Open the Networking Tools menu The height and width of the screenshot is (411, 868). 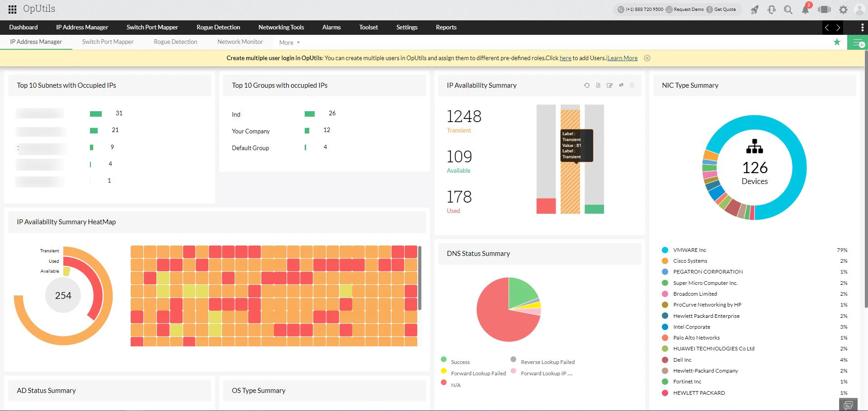tap(281, 27)
